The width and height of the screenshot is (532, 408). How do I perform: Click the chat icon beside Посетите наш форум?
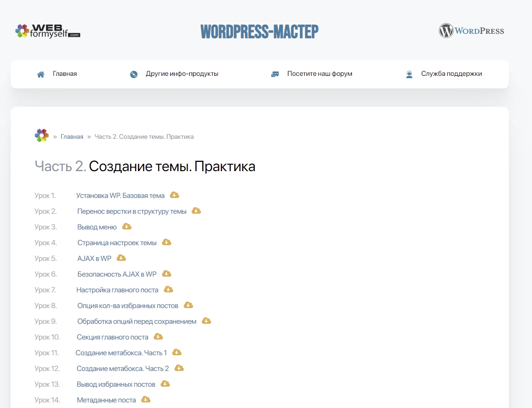[x=275, y=74]
